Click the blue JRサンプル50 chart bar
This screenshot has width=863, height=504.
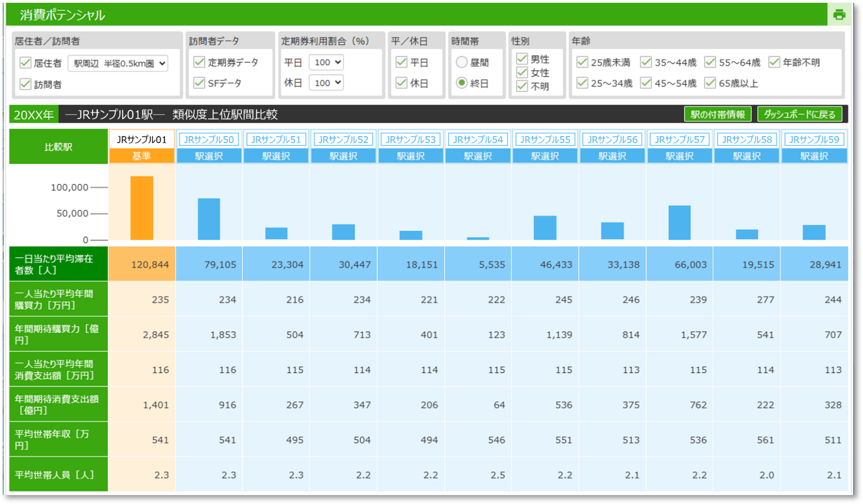coord(209,219)
